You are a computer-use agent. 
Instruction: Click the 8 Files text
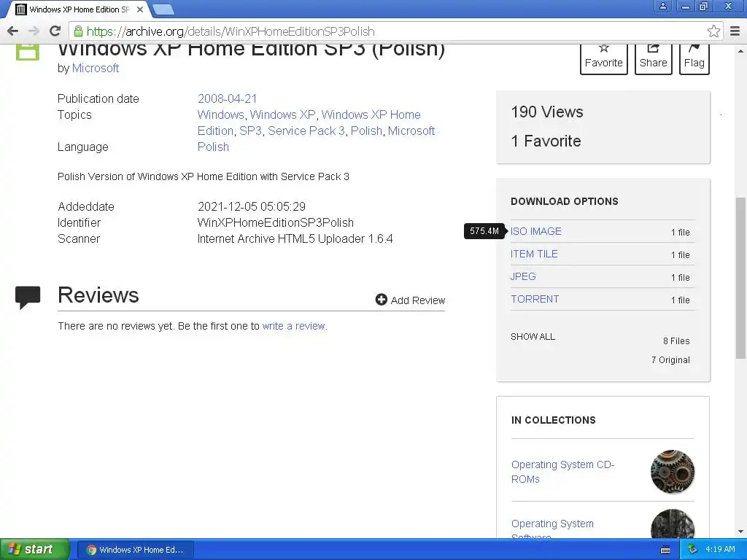676,341
